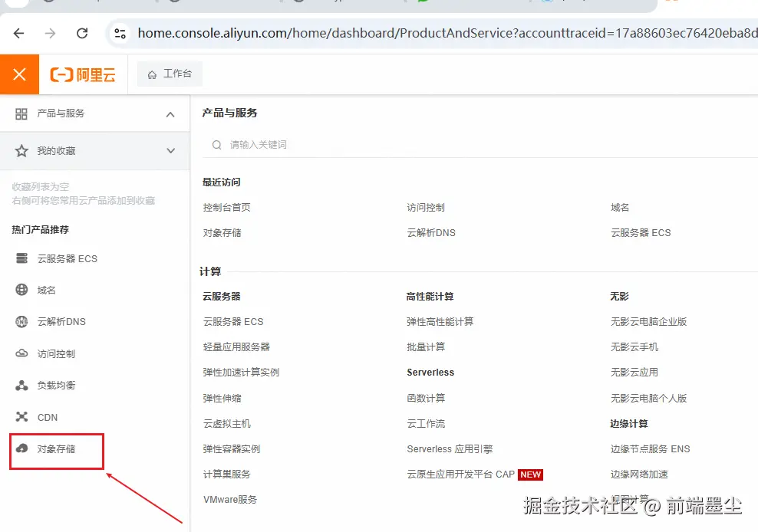
Task: Go back with the browser back arrow
Action: (x=19, y=33)
